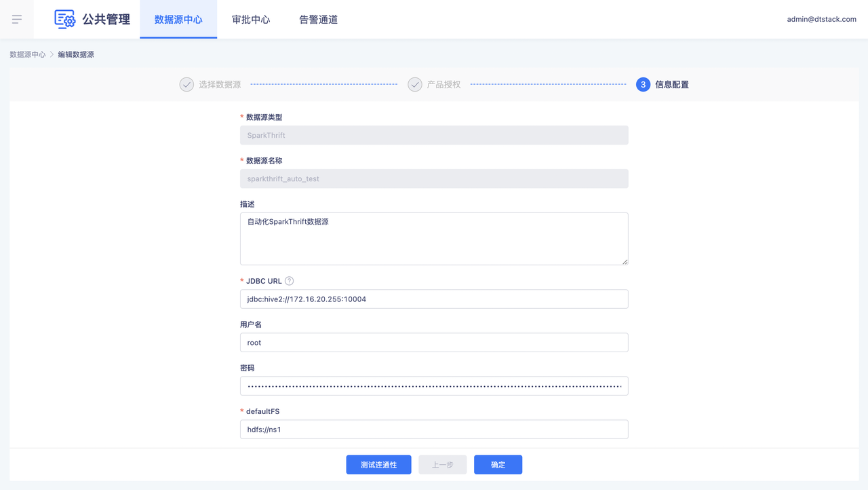Focus the JDBC URL input field
Image resolution: width=868 pixels, height=490 pixels.
click(434, 299)
